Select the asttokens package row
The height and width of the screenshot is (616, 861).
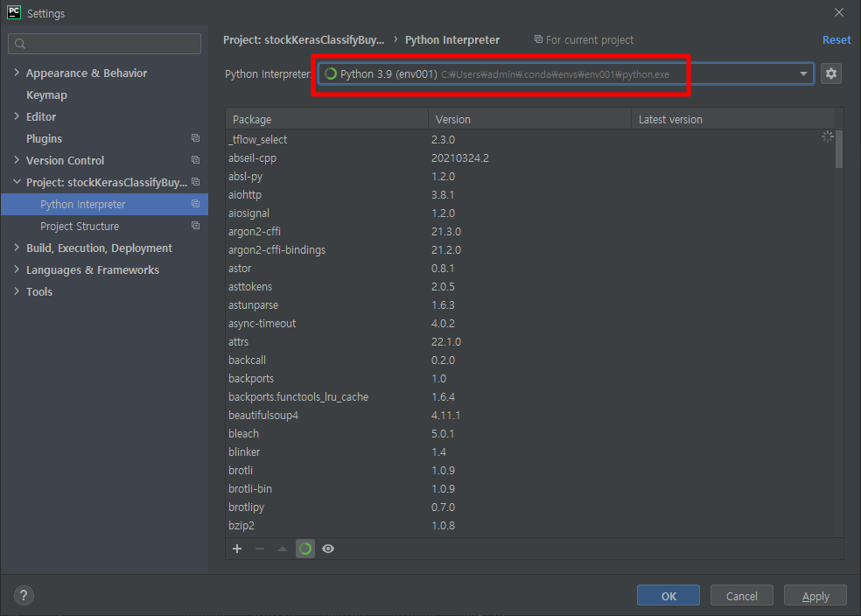coord(530,287)
